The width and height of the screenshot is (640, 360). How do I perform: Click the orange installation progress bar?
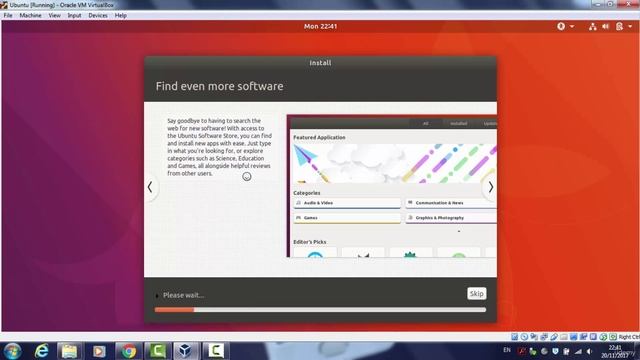[320, 310]
